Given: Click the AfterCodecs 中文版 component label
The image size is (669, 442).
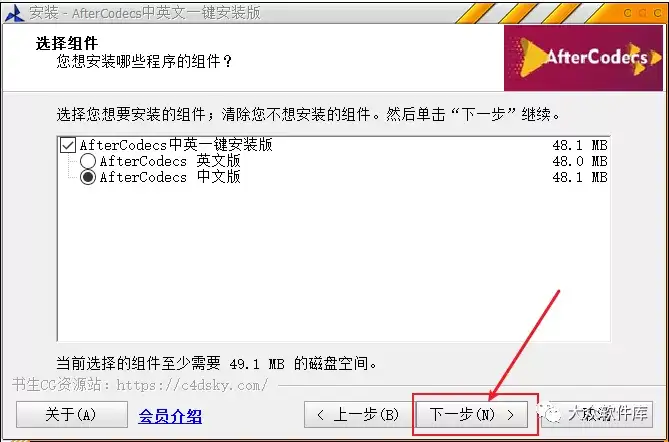Looking at the screenshot, I should (x=170, y=177).
